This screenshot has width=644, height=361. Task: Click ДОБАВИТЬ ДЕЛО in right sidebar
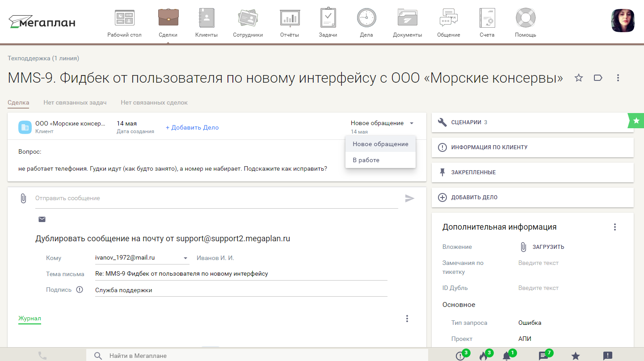point(533,197)
